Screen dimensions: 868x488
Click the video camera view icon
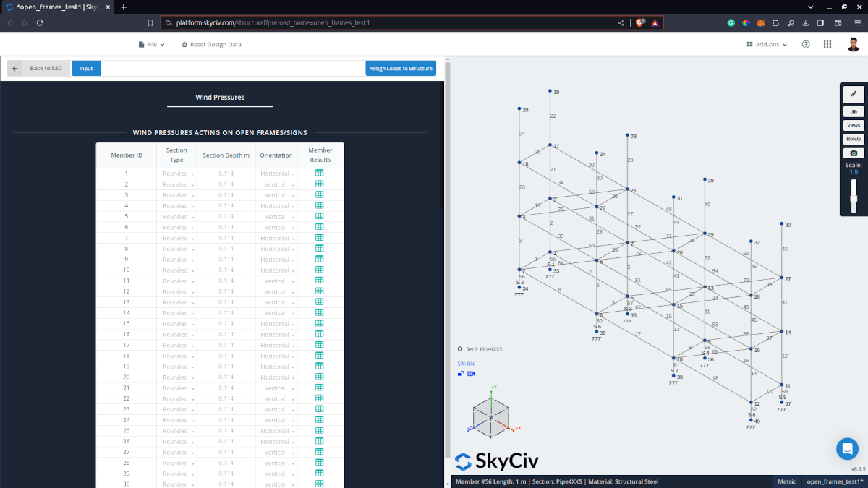click(x=471, y=374)
